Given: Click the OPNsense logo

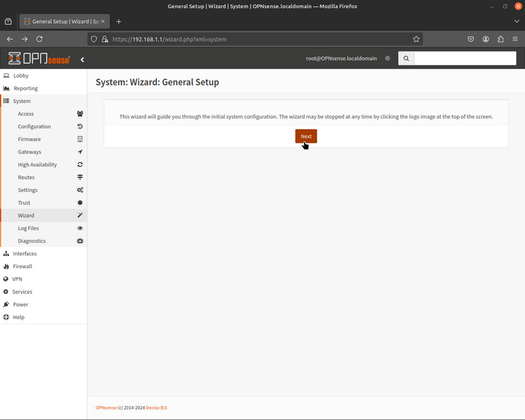Looking at the screenshot, I should click(38, 59).
